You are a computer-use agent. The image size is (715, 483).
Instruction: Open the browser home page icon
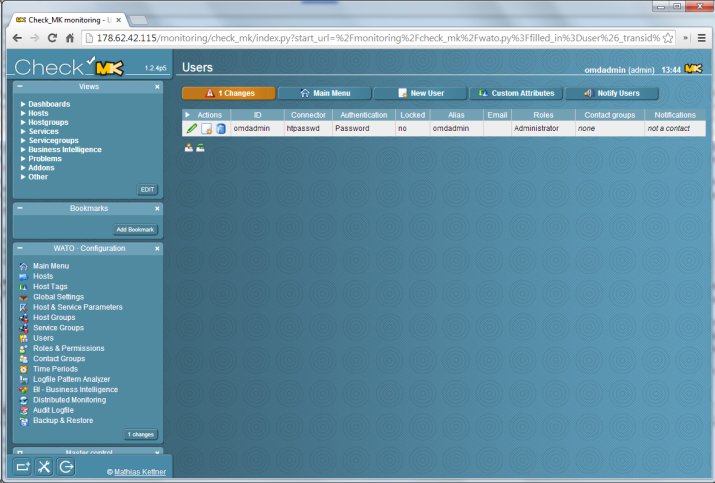(70, 38)
